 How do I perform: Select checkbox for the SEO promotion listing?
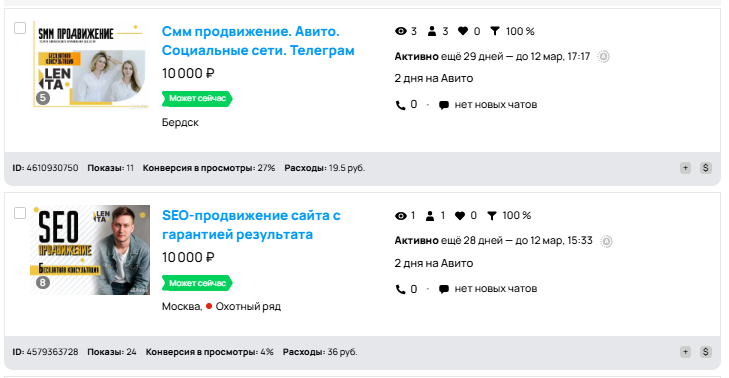click(20, 213)
